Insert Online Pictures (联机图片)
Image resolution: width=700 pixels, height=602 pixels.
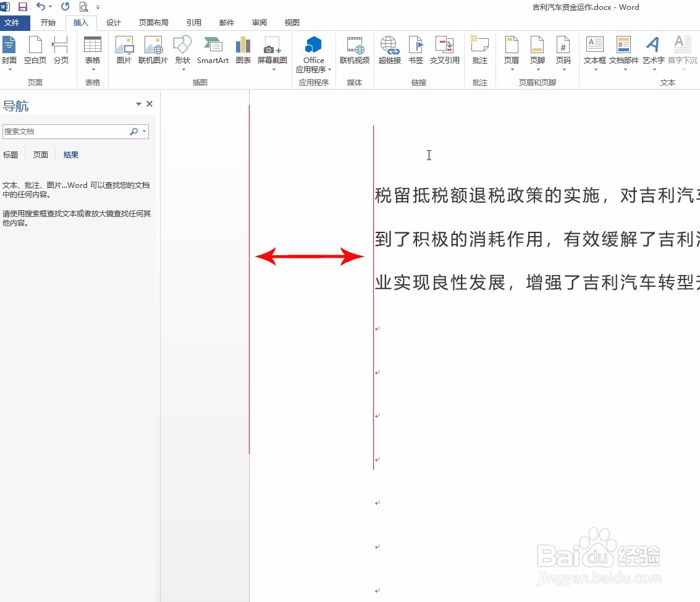[153, 50]
